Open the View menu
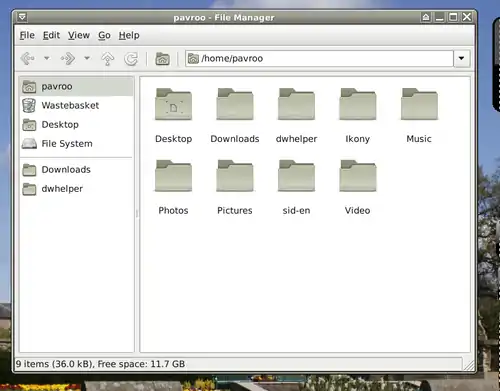Viewport: 500px width, 391px height. (x=79, y=35)
